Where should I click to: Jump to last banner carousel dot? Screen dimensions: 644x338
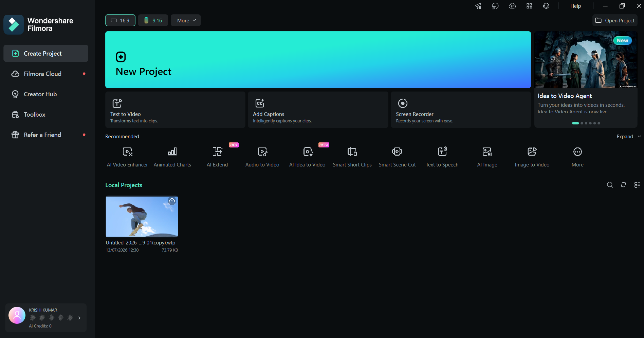tap(599, 123)
